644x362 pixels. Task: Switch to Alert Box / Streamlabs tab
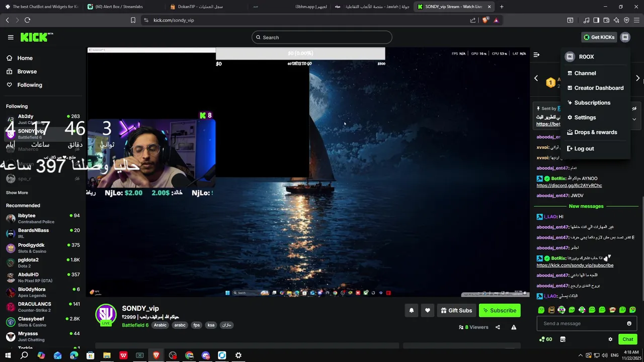pyautogui.click(x=121, y=7)
